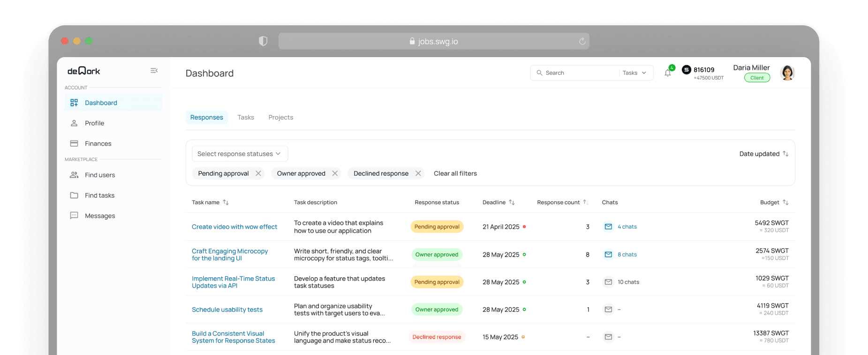Image resolution: width=868 pixels, height=355 pixels.
Task: Open the Tasks search scope dropdown
Action: click(x=634, y=73)
